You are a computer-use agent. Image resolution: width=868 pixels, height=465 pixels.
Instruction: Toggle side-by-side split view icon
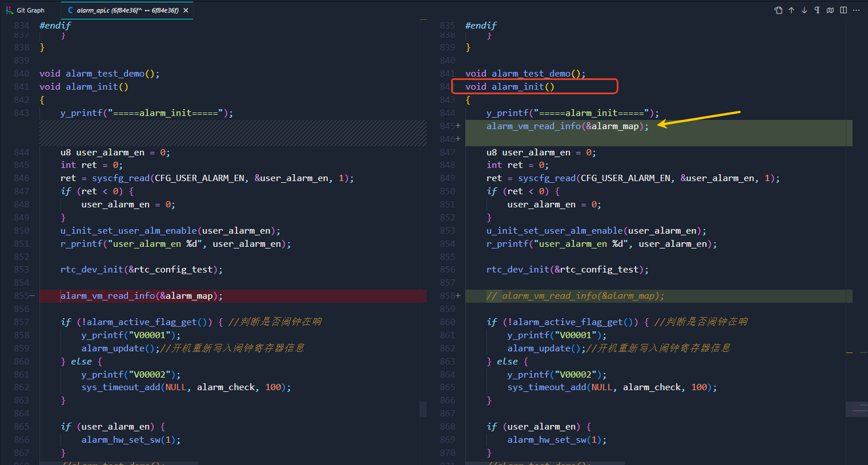(843, 10)
